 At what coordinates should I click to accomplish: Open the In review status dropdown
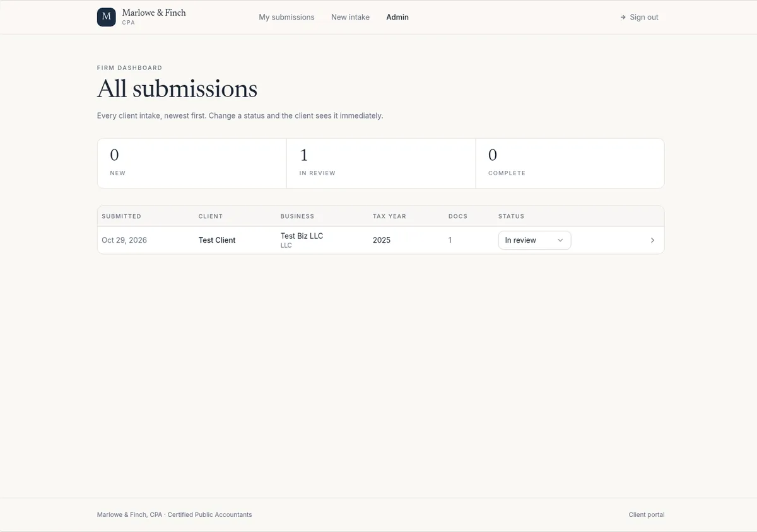[x=534, y=240]
